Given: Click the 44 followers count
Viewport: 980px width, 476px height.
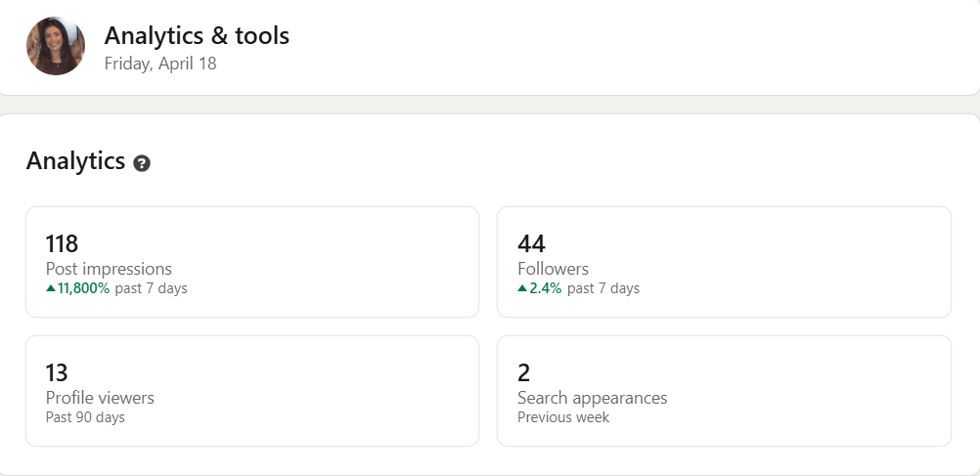Looking at the screenshot, I should (x=531, y=243).
